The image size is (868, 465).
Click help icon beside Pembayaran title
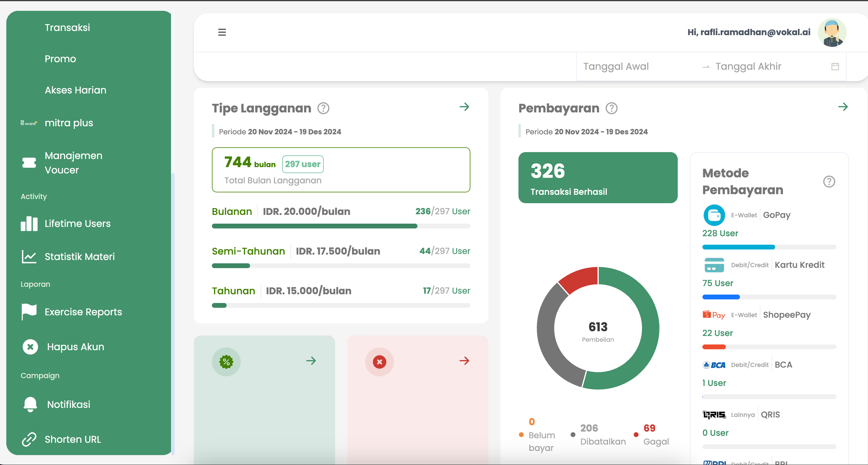click(x=611, y=109)
